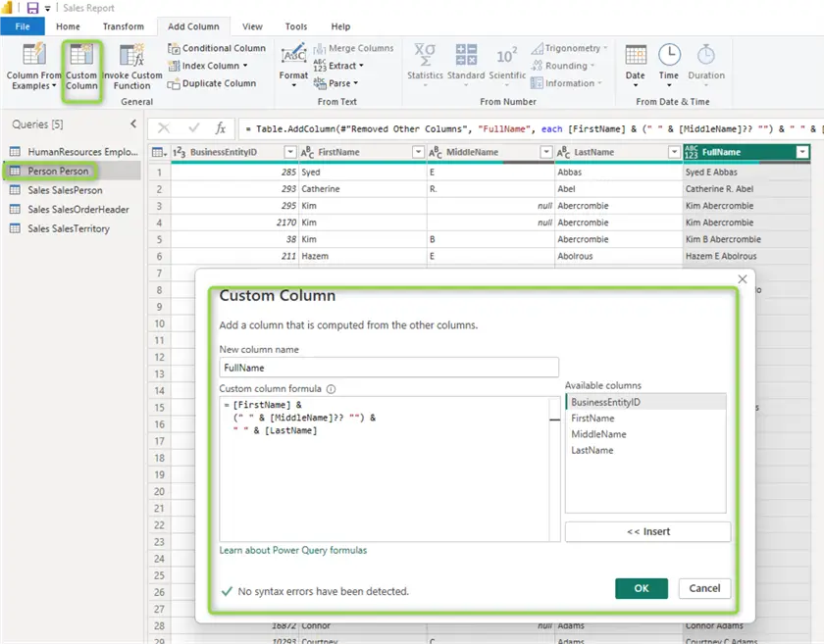
Task: Open the BusinessEntityID column filter dropdown
Action: tap(290, 152)
